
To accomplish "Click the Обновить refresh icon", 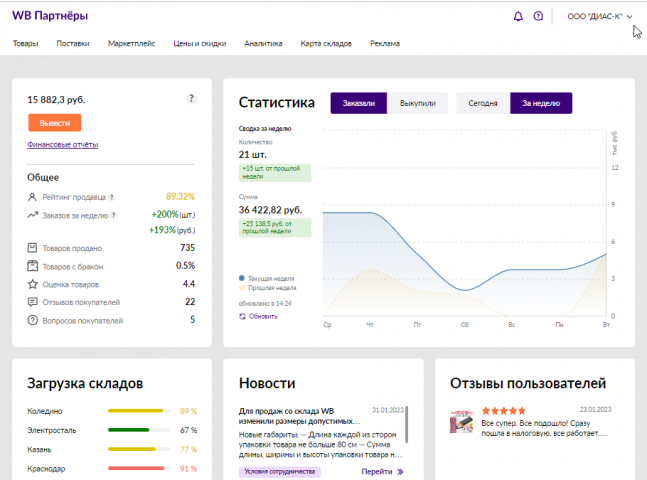I will coord(242,316).
